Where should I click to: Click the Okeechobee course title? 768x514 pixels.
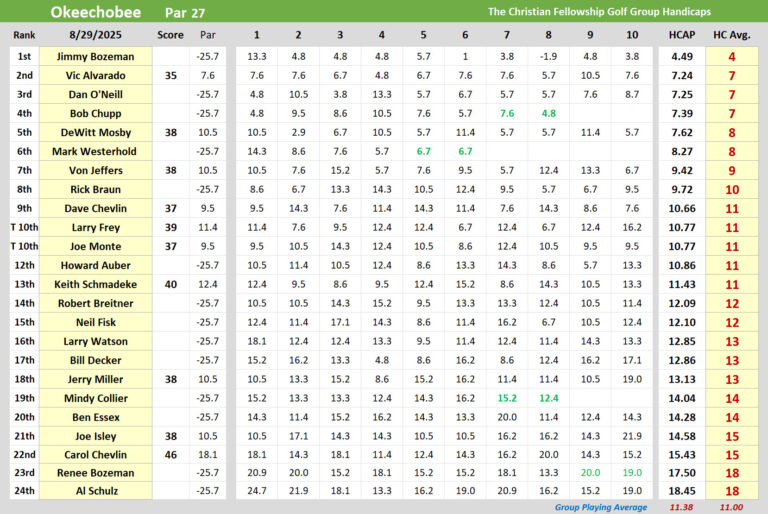coord(96,12)
